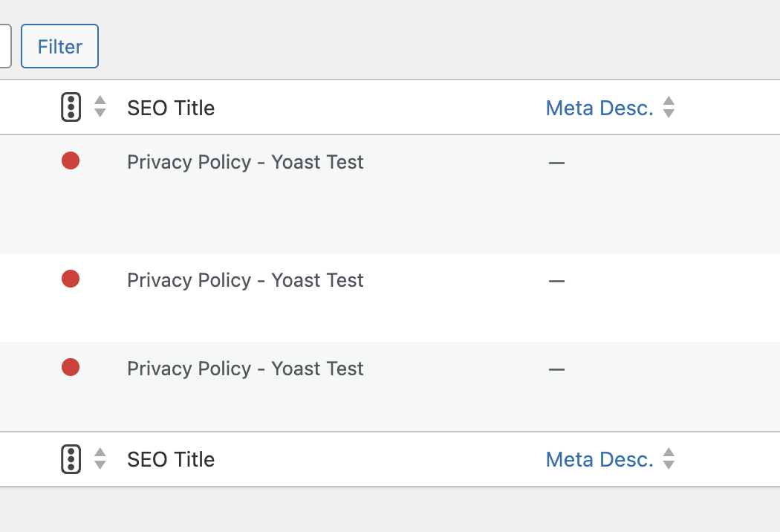
Task: Click the SEO score traffic light icon in table header
Action: click(71, 107)
